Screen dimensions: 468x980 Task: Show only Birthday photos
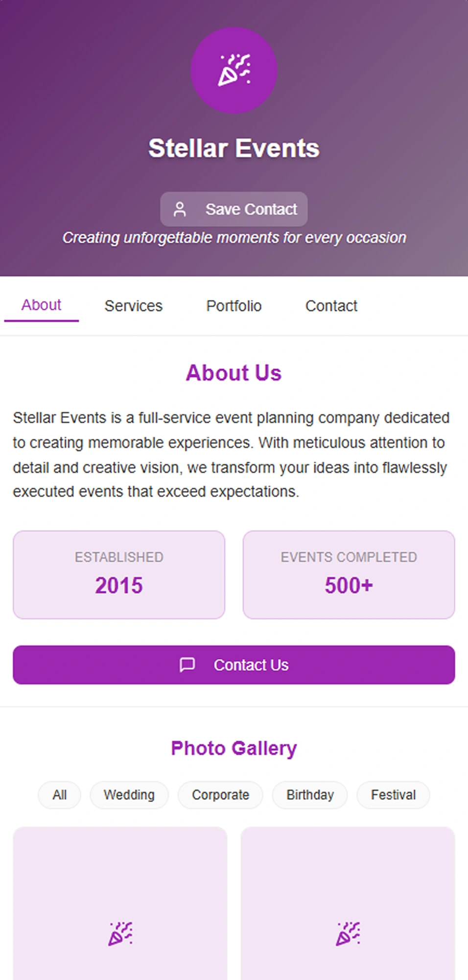tap(310, 795)
